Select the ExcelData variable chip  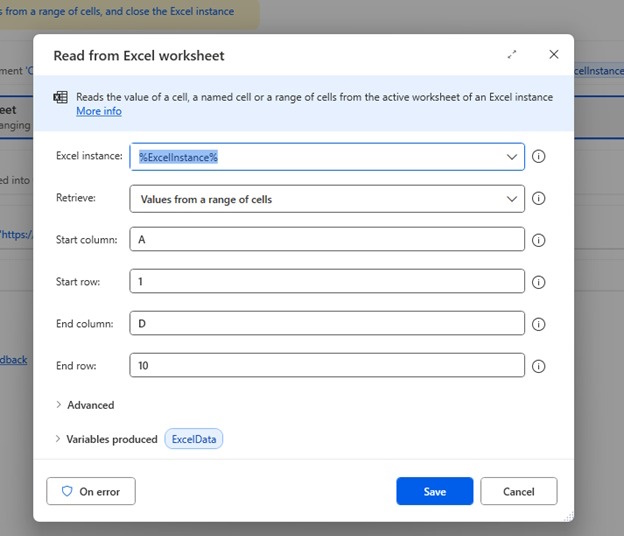pyautogui.click(x=194, y=439)
